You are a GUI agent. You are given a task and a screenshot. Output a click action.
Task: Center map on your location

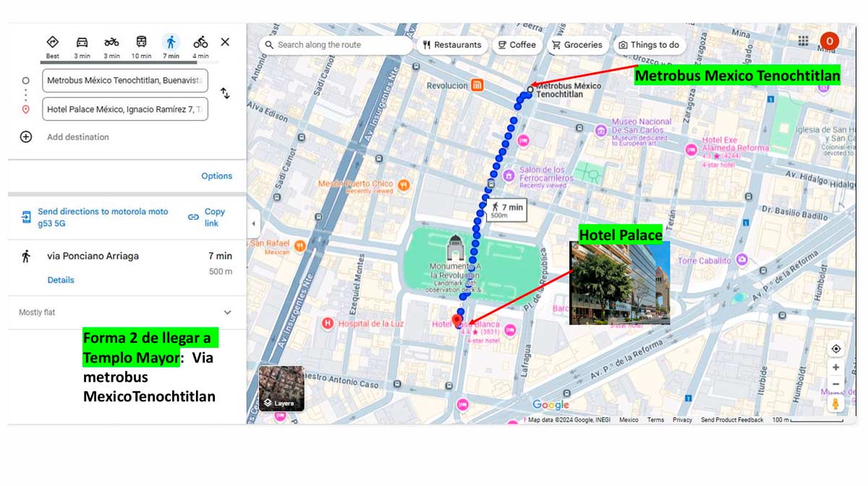pos(836,349)
